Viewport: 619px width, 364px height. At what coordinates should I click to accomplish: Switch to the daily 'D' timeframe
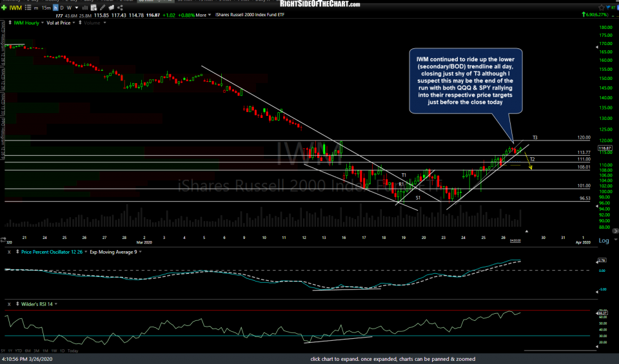point(62,8)
